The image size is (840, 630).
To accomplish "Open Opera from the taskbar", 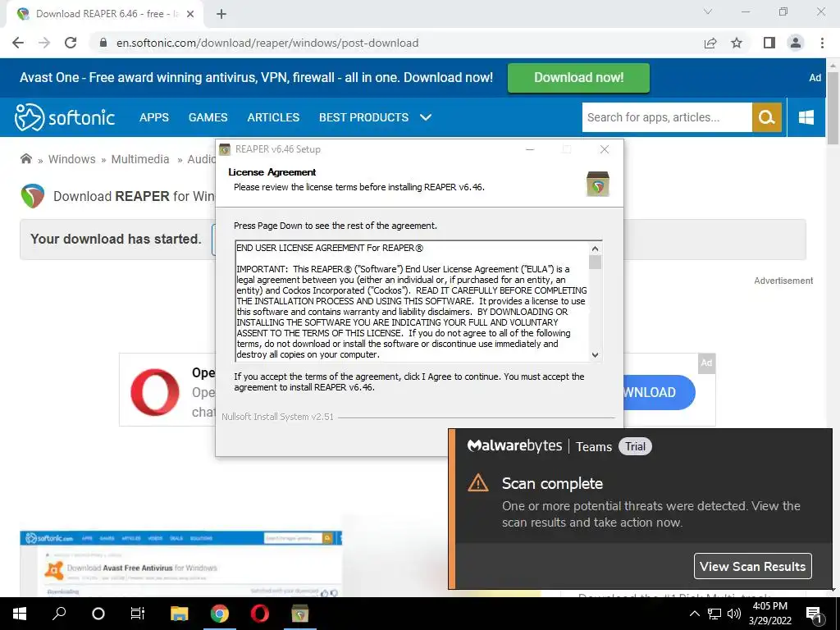I will pos(259,614).
